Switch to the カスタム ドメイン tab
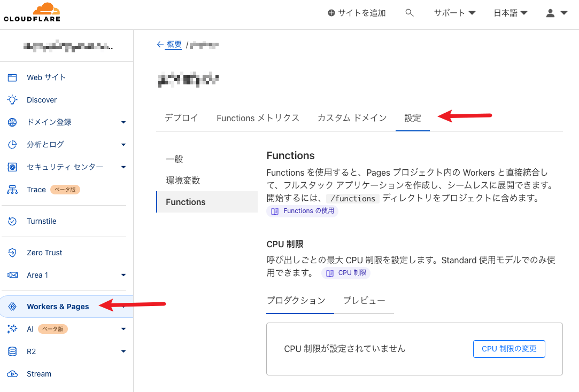This screenshot has width=579, height=392. tap(352, 118)
